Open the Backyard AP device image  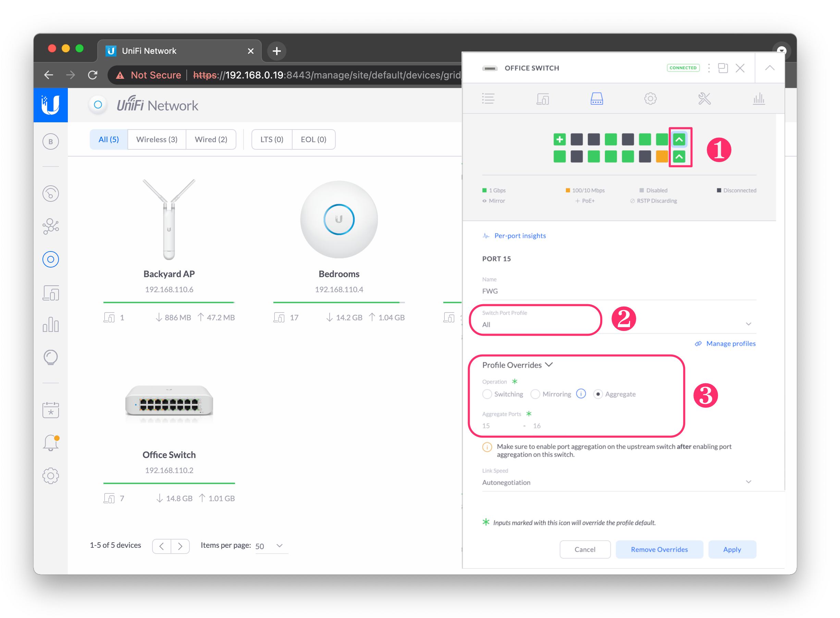[x=169, y=219]
